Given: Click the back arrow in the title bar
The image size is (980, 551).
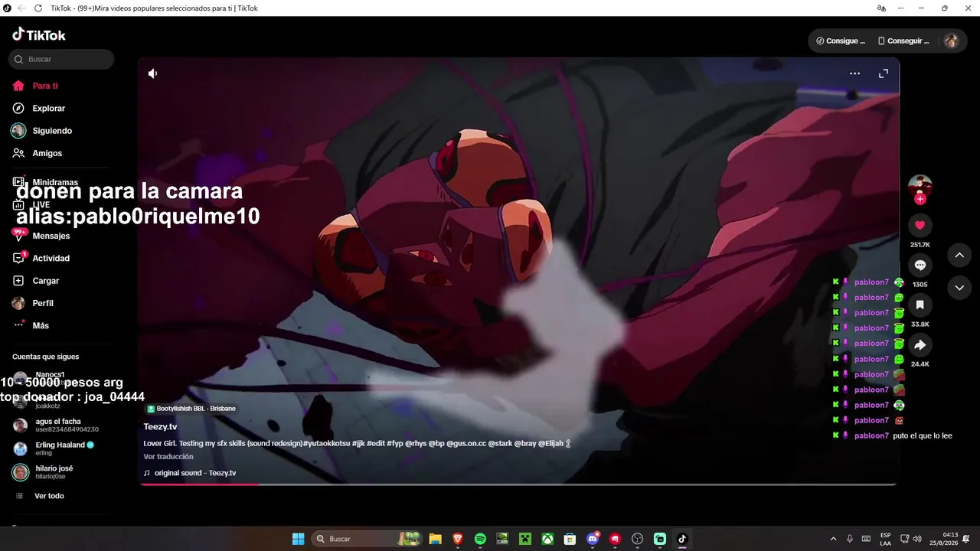Looking at the screenshot, I should tap(21, 8).
